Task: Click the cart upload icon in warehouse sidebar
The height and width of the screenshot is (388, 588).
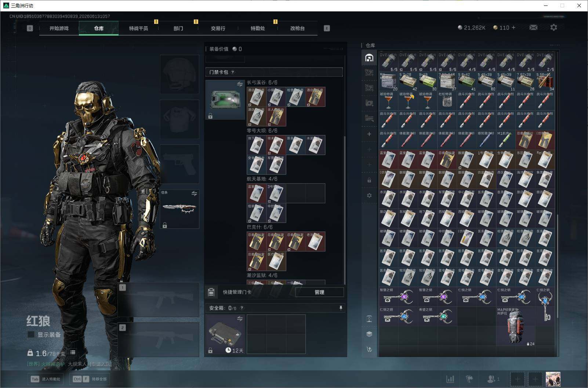Action: click(369, 349)
